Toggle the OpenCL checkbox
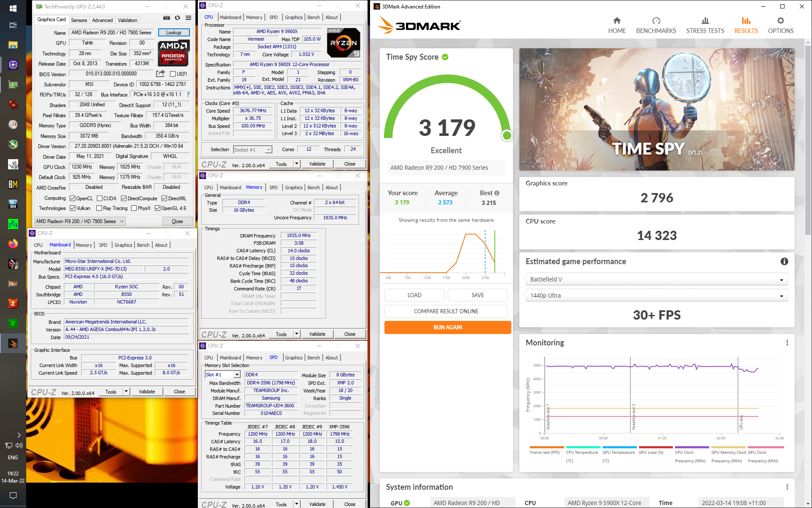812x508 pixels. pyautogui.click(x=72, y=199)
